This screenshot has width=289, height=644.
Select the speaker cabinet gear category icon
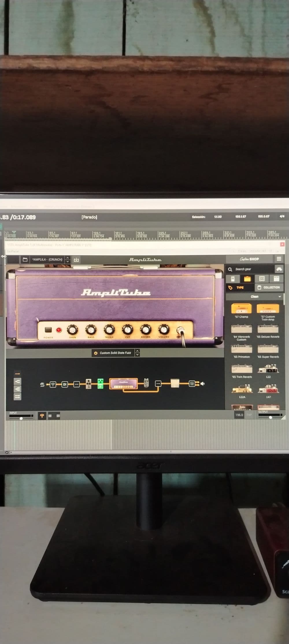coord(262,278)
